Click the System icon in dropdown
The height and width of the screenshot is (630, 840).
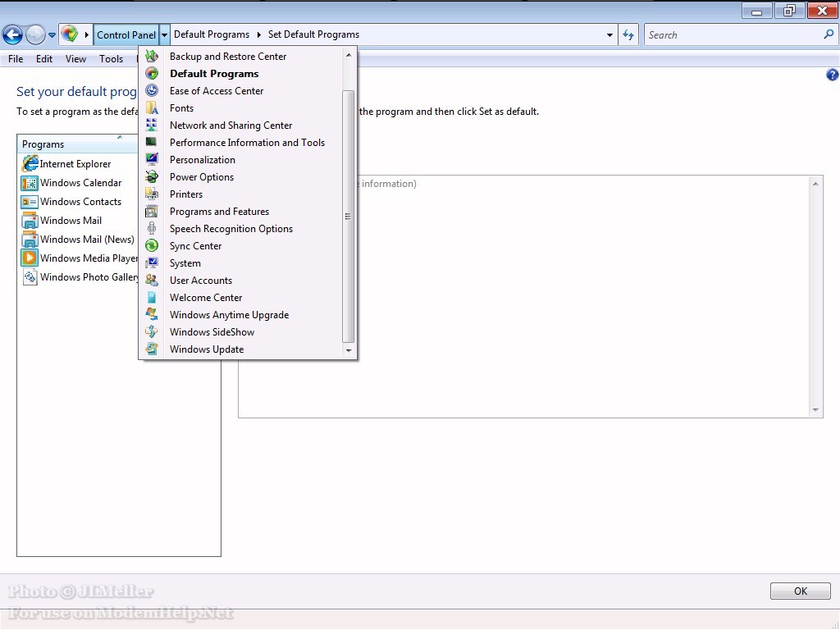click(x=152, y=262)
